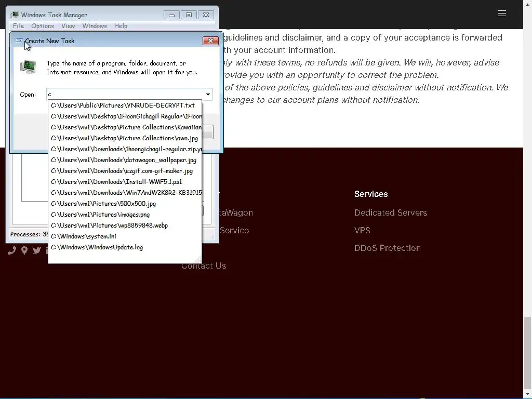Open the Options menu in Task Manager

pyautogui.click(x=43, y=26)
